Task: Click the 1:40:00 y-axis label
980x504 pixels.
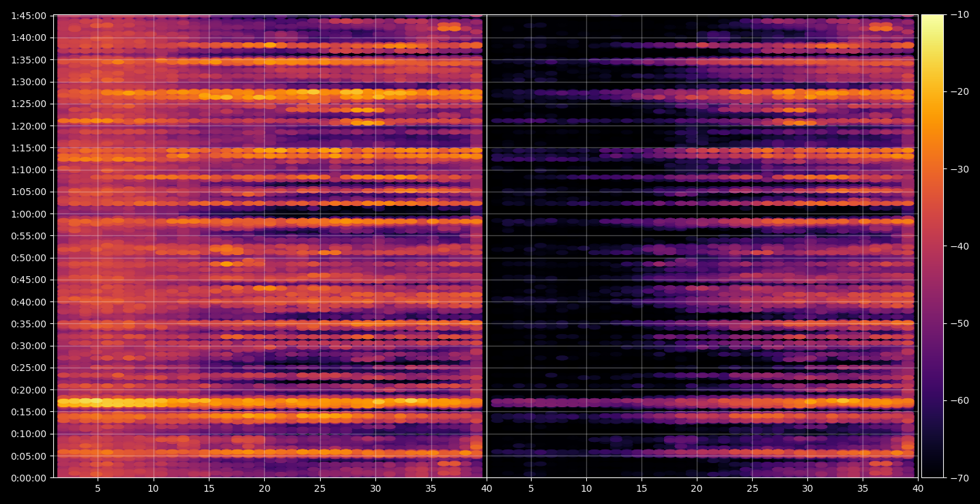Action: (x=29, y=38)
